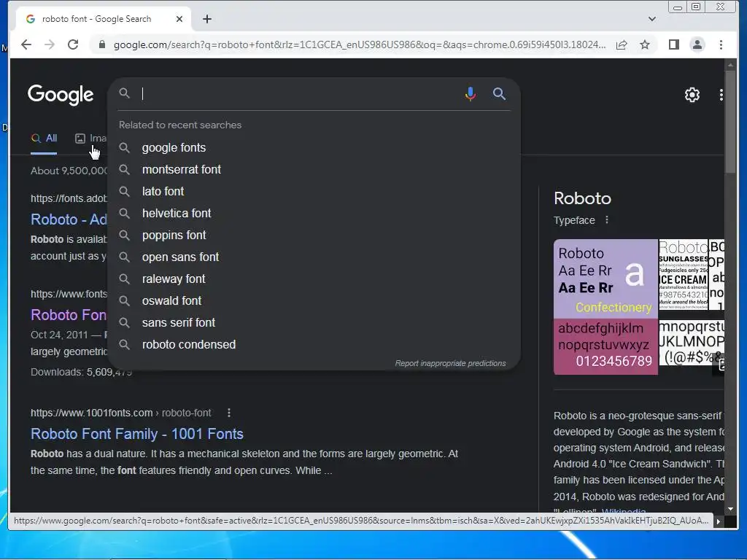The image size is (747, 560).
Task: Close the roboto font tab
Action: click(x=179, y=19)
